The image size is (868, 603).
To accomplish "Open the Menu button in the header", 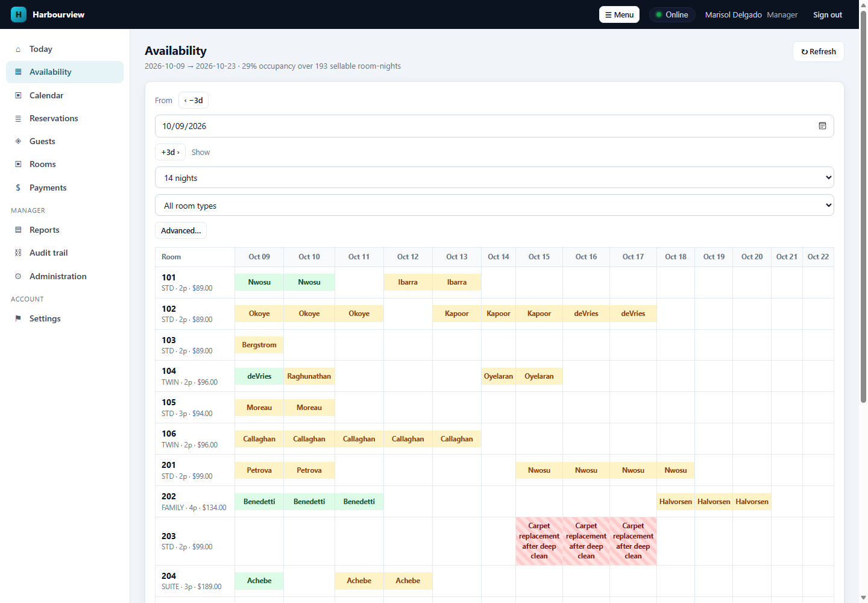I will [619, 14].
